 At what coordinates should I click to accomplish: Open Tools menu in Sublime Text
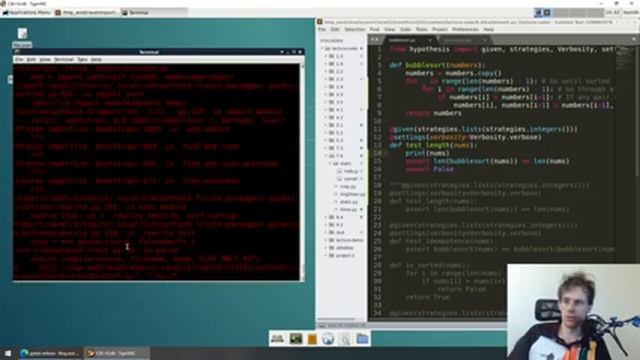click(421, 29)
